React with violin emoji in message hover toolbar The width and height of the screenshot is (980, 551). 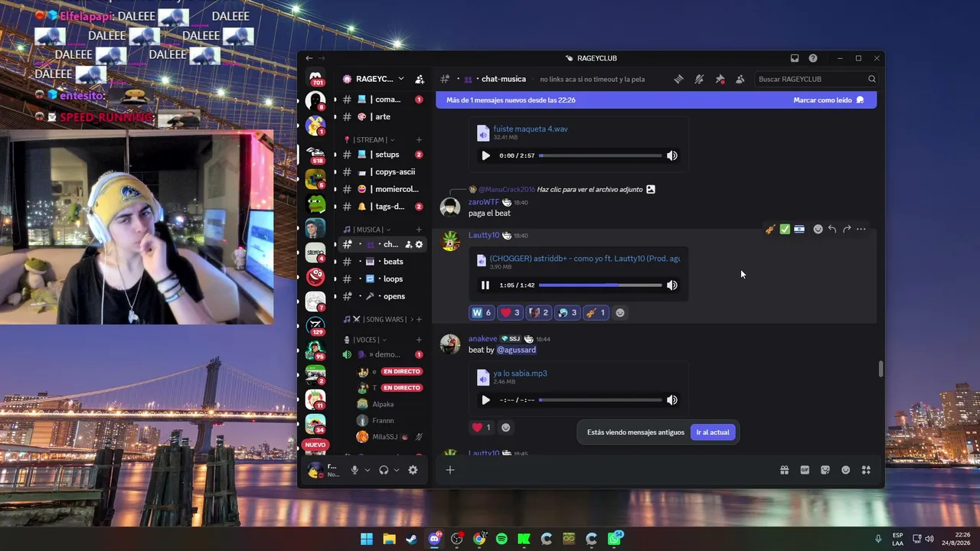coord(770,229)
